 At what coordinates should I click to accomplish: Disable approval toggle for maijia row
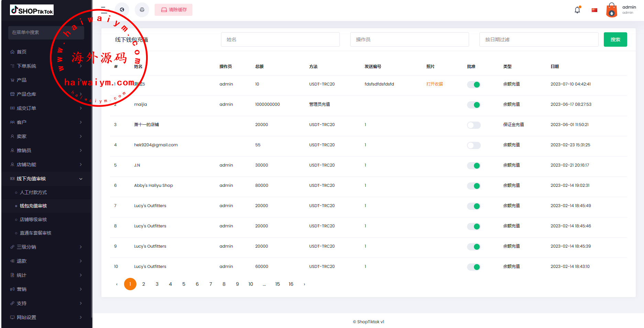(x=474, y=105)
